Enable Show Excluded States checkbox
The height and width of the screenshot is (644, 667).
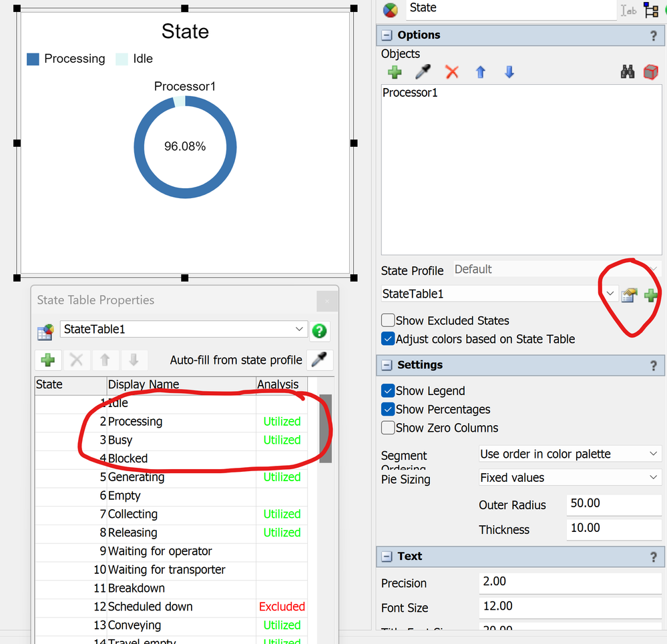[388, 320]
